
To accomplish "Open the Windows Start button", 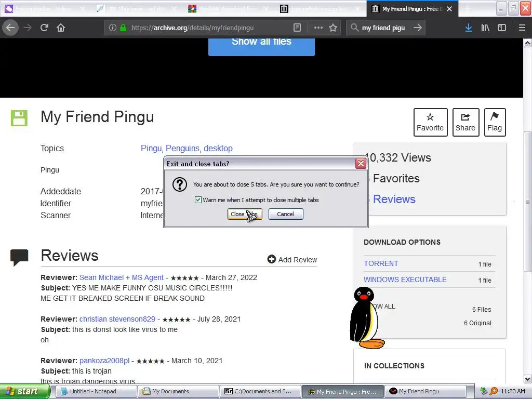I will [25, 391].
